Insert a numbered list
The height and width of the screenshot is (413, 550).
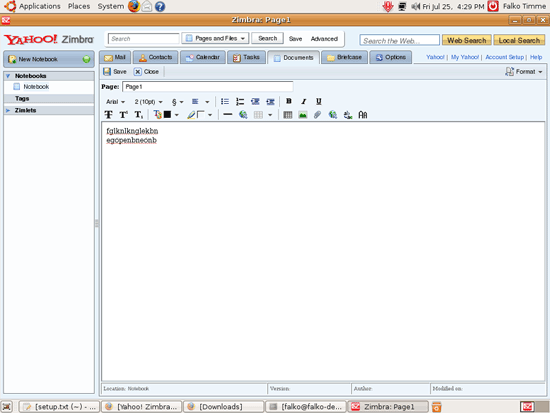click(x=240, y=102)
